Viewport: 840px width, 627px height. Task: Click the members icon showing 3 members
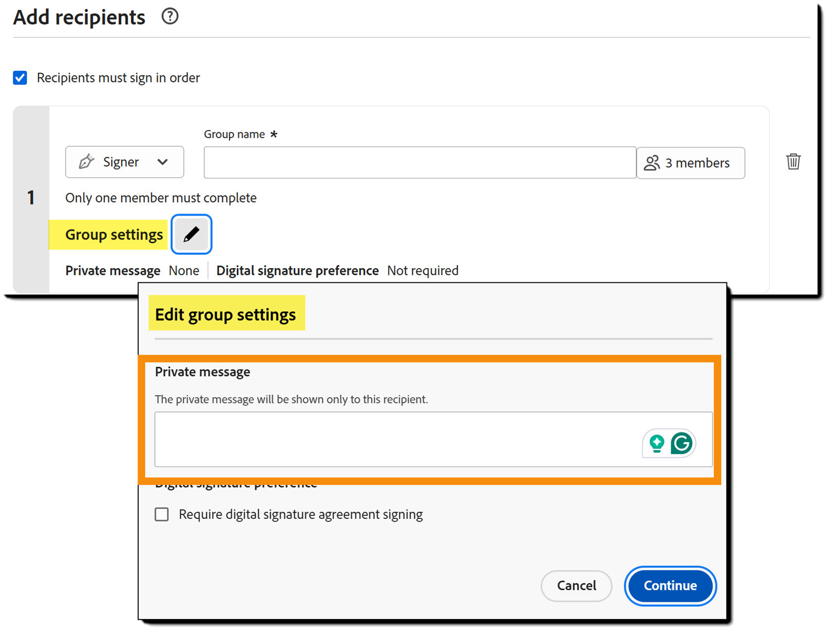click(652, 163)
